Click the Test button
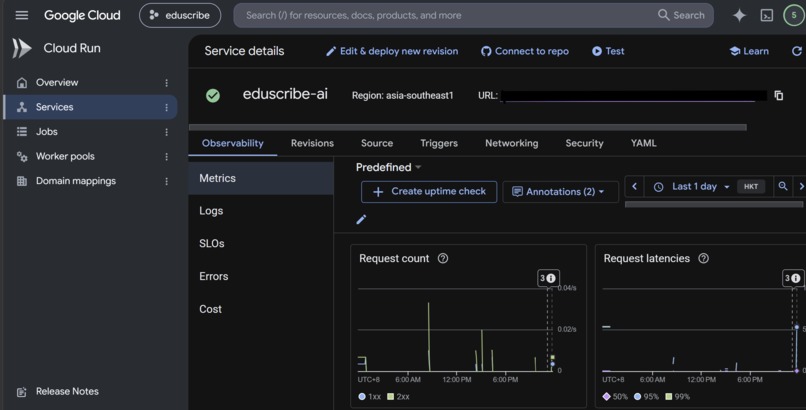The width and height of the screenshot is (806, 410). (x=608, y=51)
